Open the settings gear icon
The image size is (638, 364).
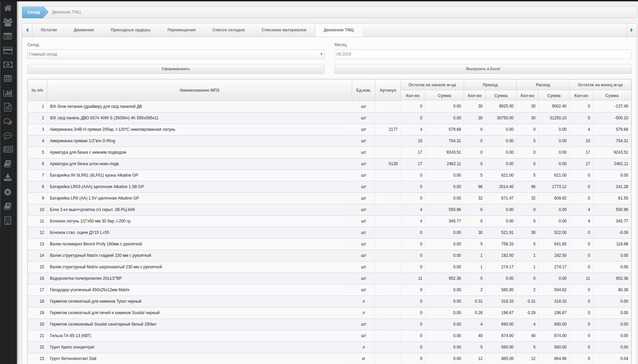(8, 192)
